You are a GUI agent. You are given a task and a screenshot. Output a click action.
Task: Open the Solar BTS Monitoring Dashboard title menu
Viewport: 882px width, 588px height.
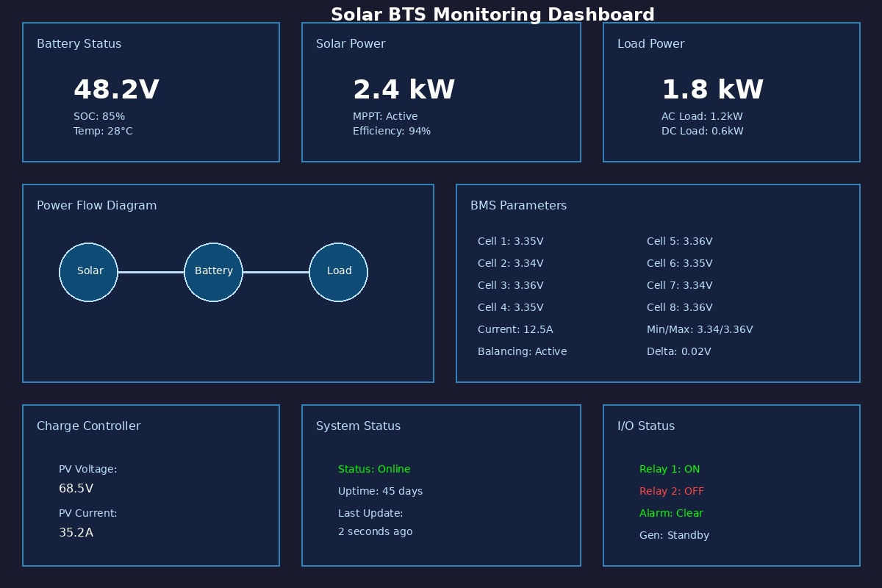tap(492, 14)
